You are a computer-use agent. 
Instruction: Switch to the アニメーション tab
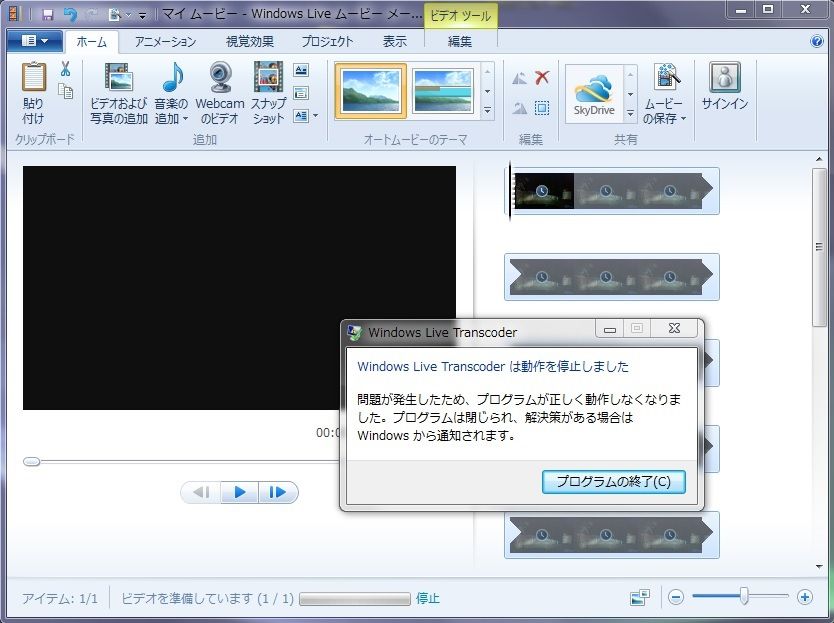coord(165,41)
